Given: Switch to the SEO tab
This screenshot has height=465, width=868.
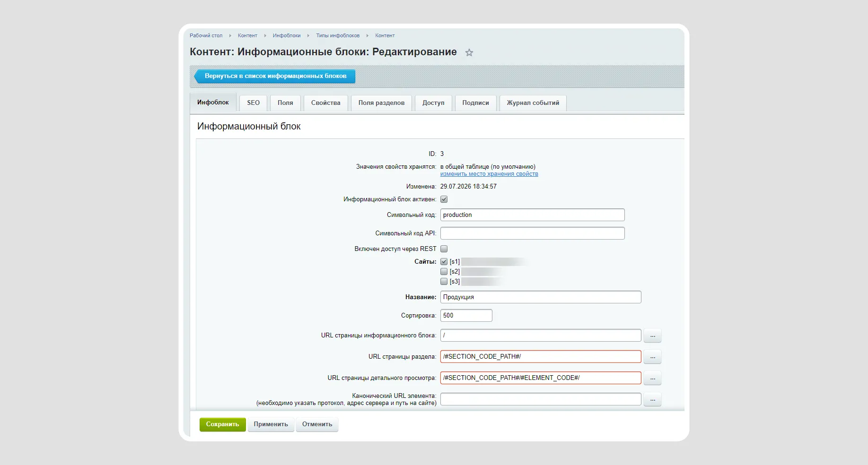Looking at the screenshot, I should (253, 103).
